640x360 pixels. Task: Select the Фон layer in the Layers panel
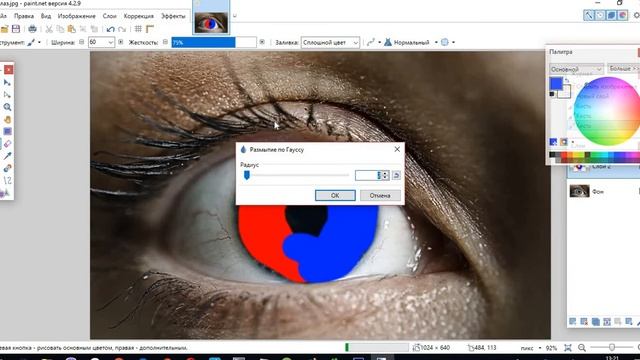click(603, 191)
